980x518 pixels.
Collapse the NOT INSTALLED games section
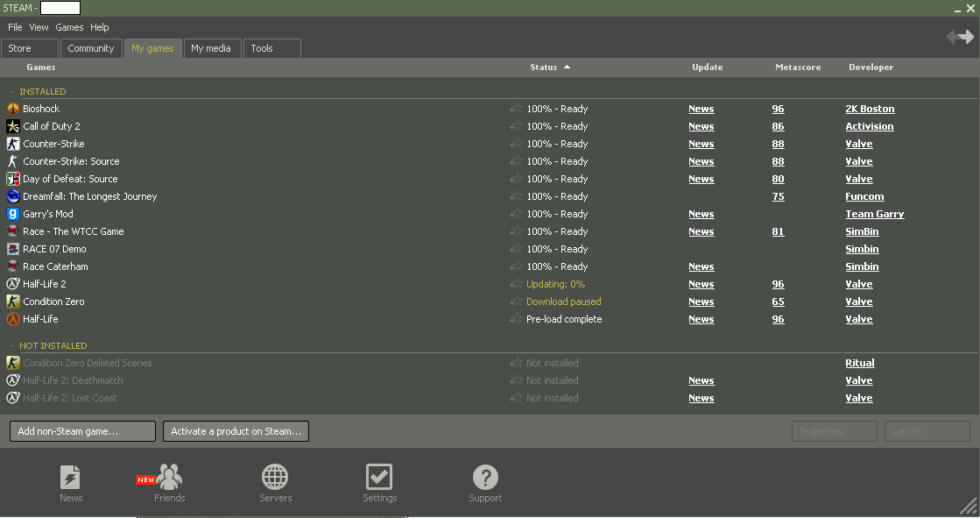(11, 345)
